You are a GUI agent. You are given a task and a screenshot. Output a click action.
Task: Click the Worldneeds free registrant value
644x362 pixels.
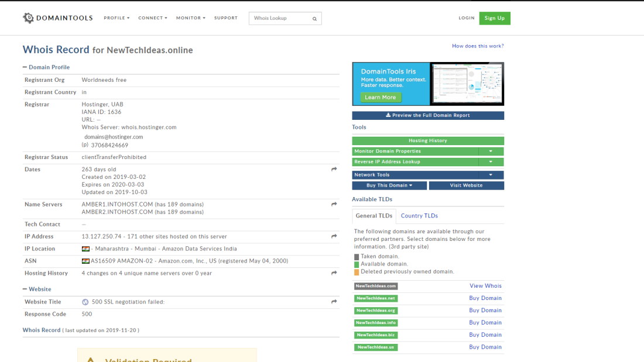(104, 80)
